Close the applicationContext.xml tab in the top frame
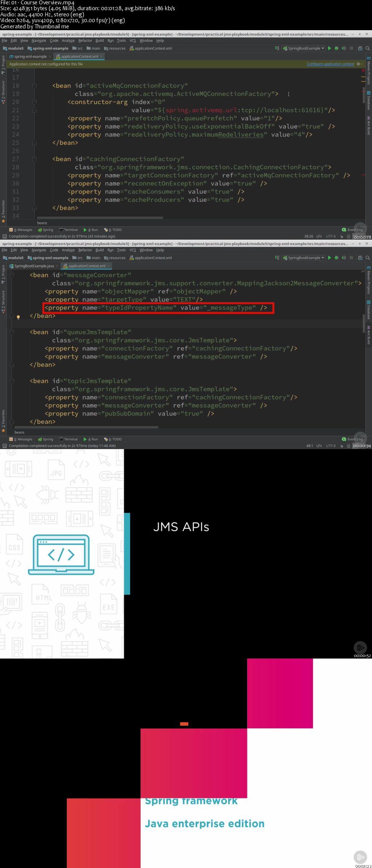Viewport: 372px width, 868px height. click(x=101, y=56)
